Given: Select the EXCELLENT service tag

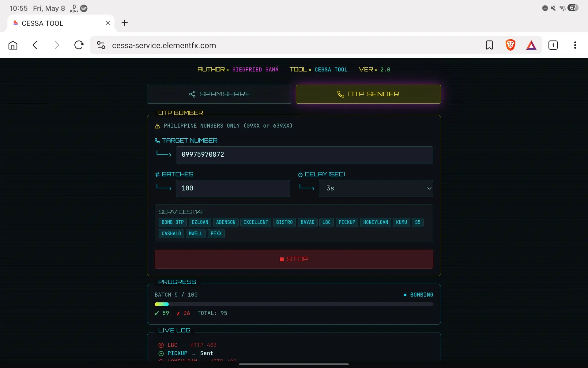Looking at the screenshot, I should [x=256, y=222].
